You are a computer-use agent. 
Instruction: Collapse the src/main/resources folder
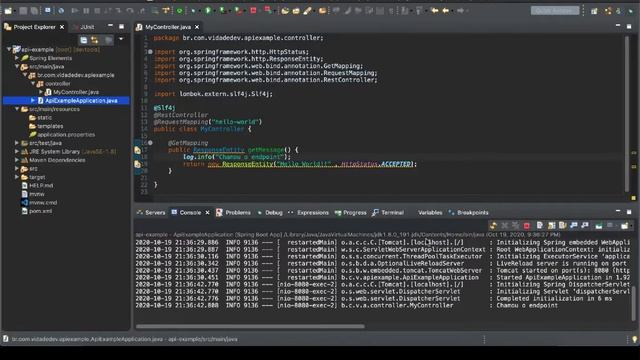point(17,109)
